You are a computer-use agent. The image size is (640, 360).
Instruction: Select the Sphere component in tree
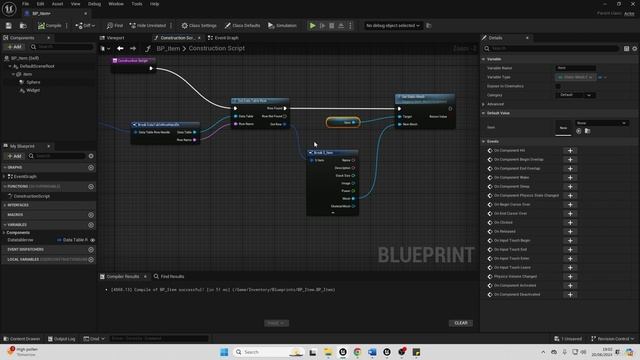(x=33, y=82)
